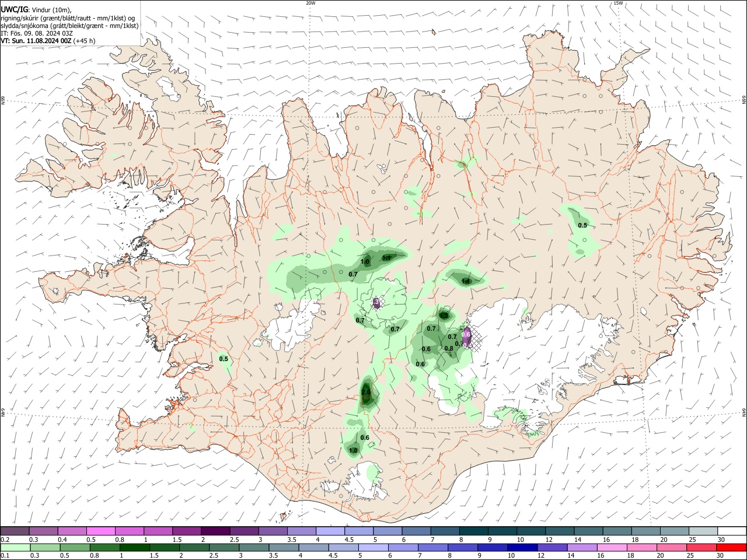This screenshot has width=747, height=560.
Task: Click the legend label 25 in the lower row
Action: coord(691,556)
